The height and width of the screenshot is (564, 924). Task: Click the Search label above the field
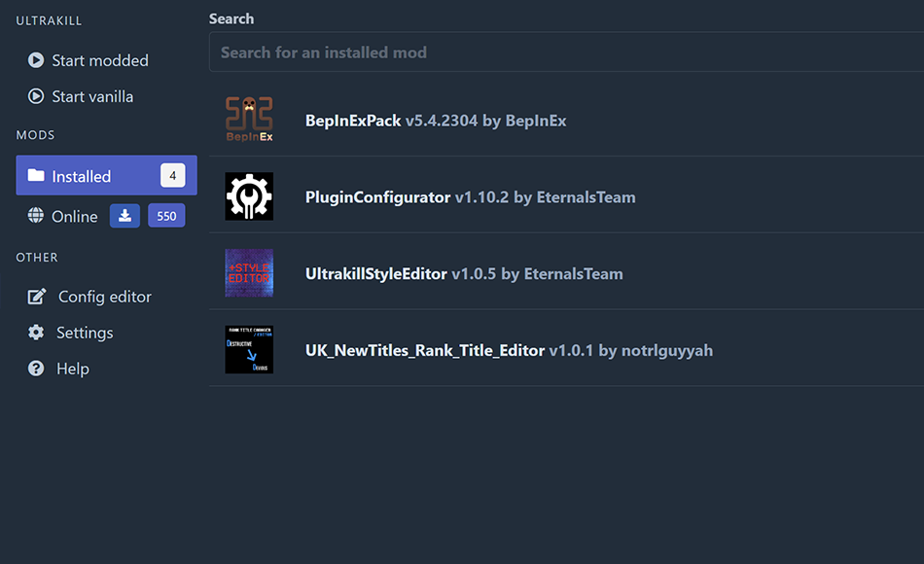click(231, 18)
